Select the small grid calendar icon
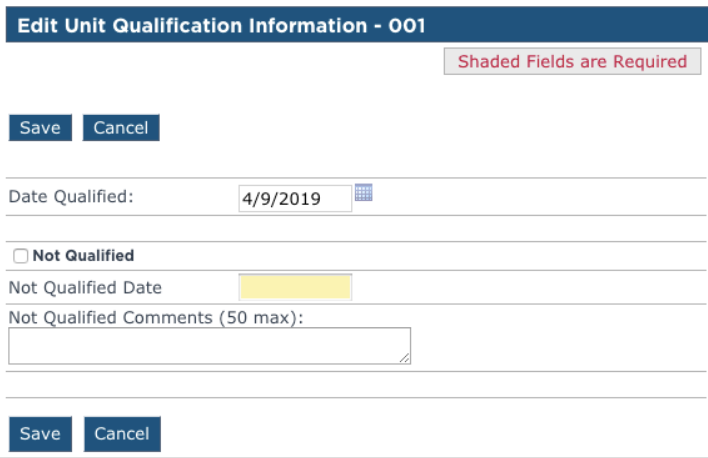This screenshot has height=458, width=708. pyautogui.click(x=363, y=192)
